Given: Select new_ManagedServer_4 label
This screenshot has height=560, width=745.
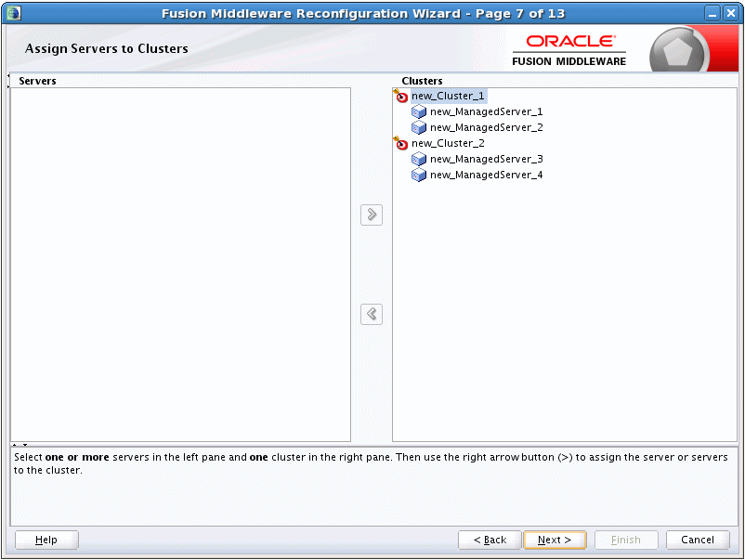Looking at the screenshot, I should click(x=486, y=175).
